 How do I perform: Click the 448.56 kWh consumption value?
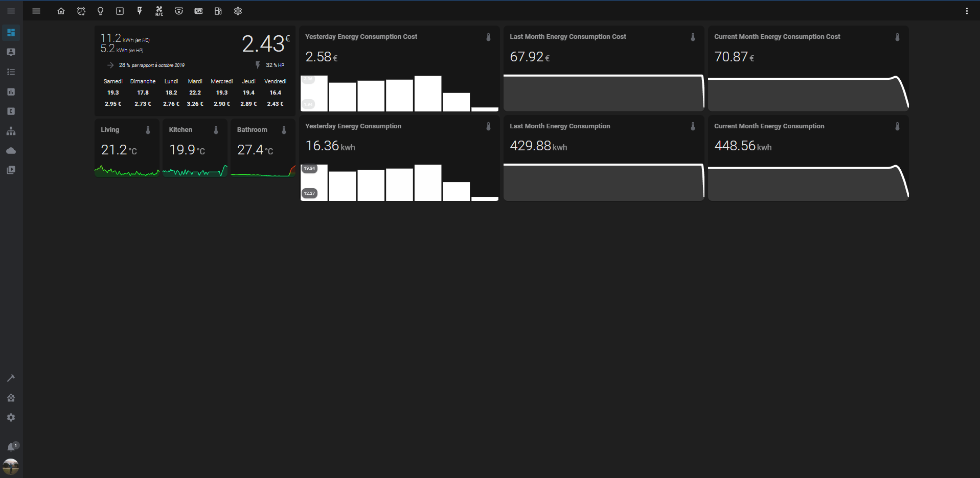coord(743,146)
